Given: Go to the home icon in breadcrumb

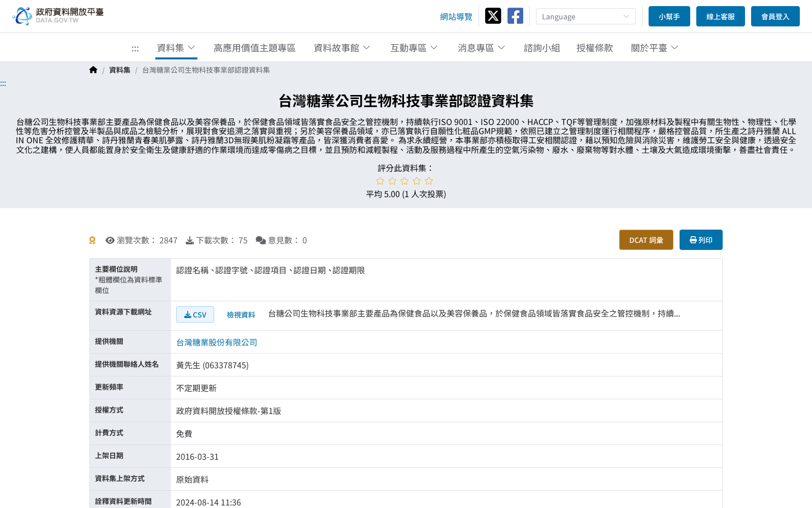Looking at the screenshot, I should click(93, 70).
